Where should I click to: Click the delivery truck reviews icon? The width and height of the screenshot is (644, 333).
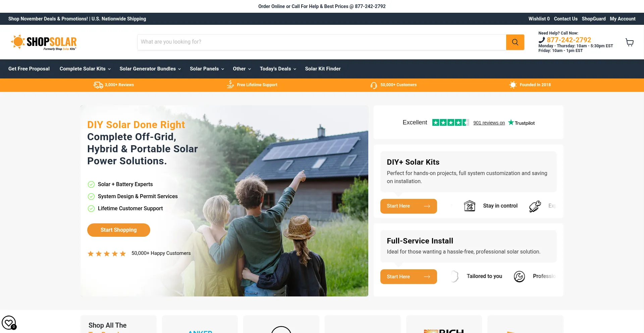coord(98,85)
